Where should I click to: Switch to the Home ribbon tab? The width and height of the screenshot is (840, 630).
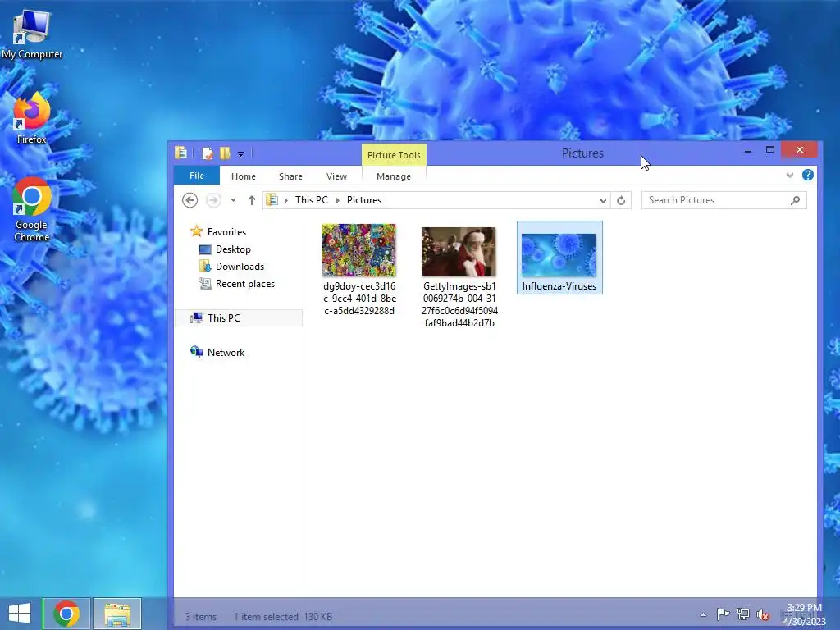pos(243,176)
